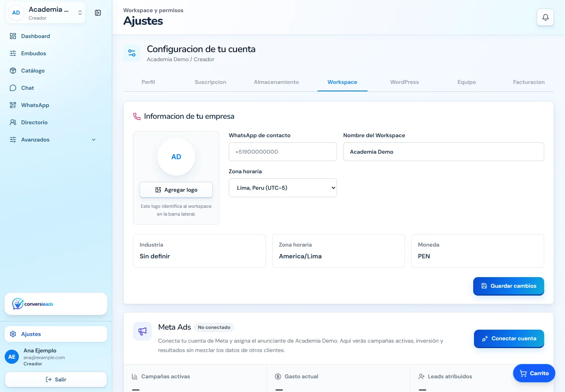
Task: Click the WhatsApp QR icon
Action: [x=13, y=105]
